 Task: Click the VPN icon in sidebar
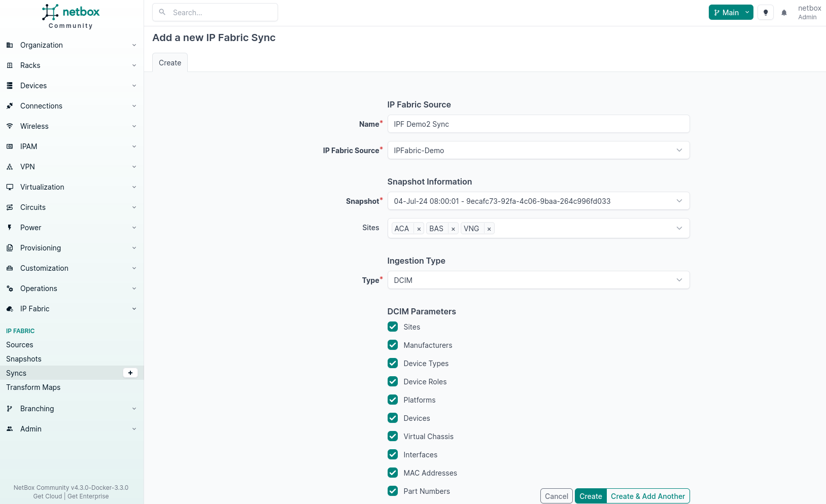[10, 167]
